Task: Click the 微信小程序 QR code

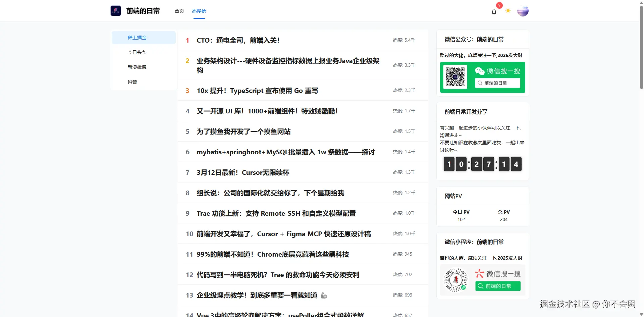Action: coord(455,280)
